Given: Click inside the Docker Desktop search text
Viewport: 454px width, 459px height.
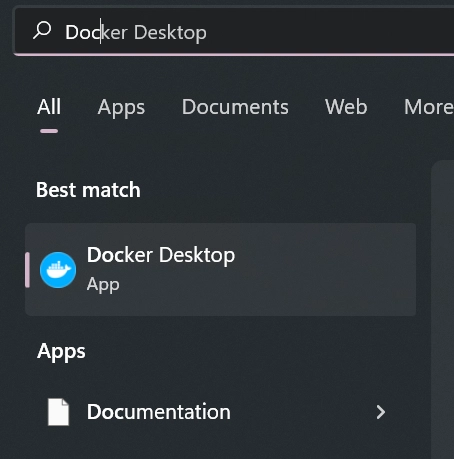Looking at the screenshot, I should 136,33.
